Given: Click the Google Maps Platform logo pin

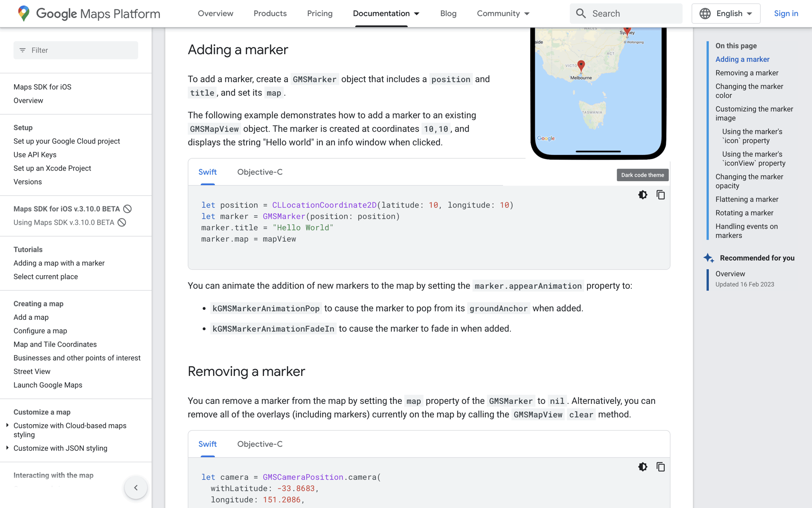Looking at the screenshot, I should tap(24, 14).
